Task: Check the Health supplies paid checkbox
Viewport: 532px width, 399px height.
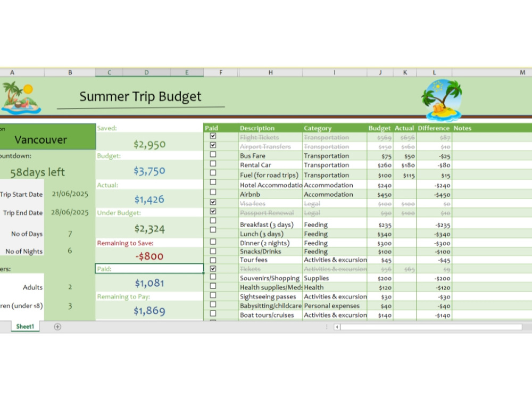Action: 213,286
